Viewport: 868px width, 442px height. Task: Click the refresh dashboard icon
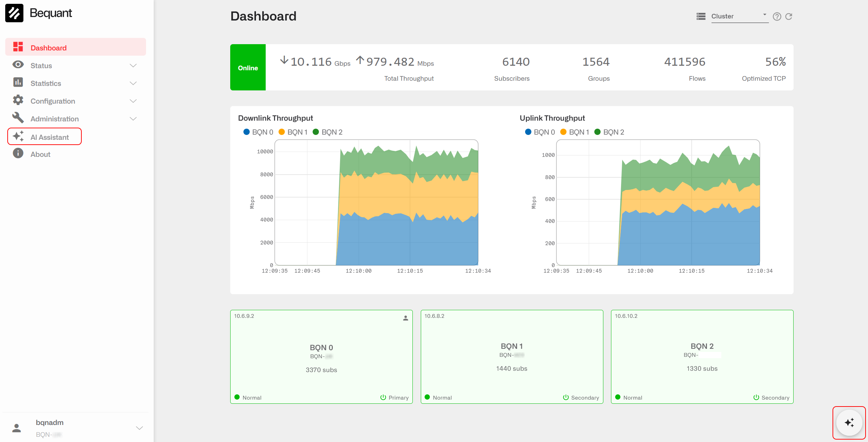pos(789,16)
